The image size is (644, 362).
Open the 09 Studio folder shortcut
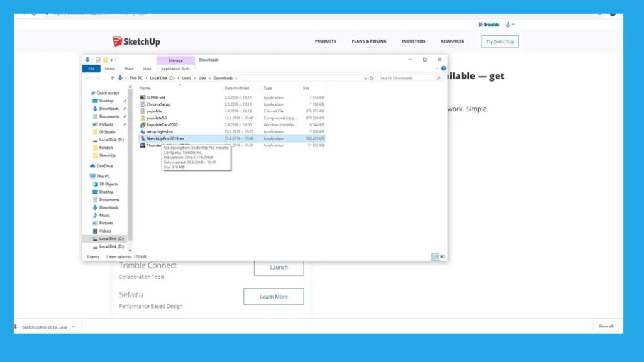104,132
